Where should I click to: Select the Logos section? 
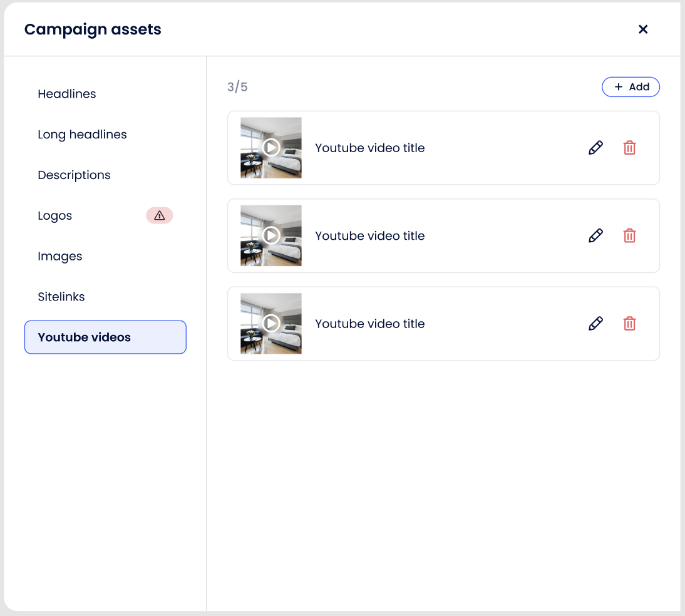55,216
